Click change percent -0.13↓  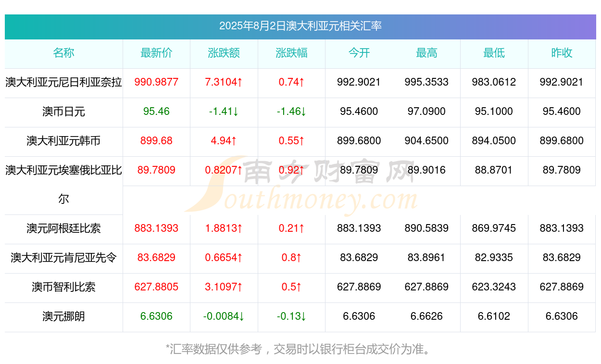click(291, 316)
